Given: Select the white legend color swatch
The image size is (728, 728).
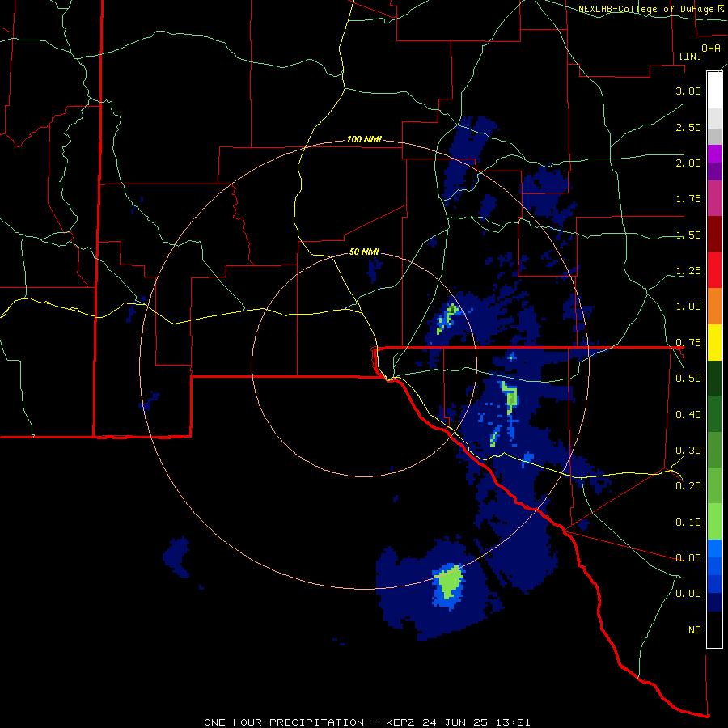Looking at the screenshot, I should pos(714,91).
